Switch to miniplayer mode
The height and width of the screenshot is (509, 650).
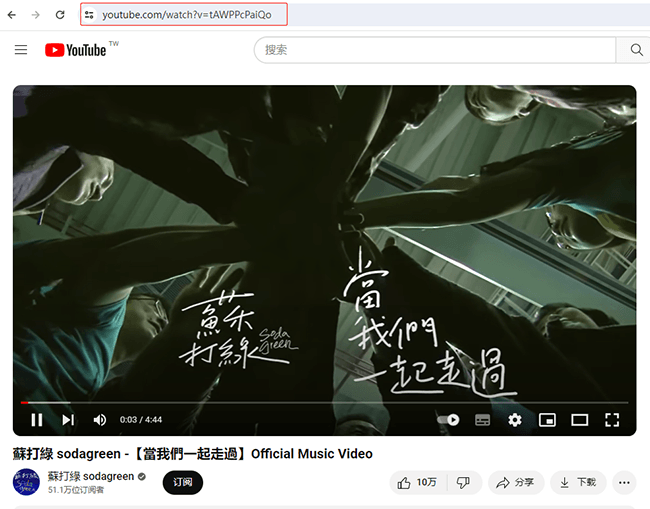(547, 420)
